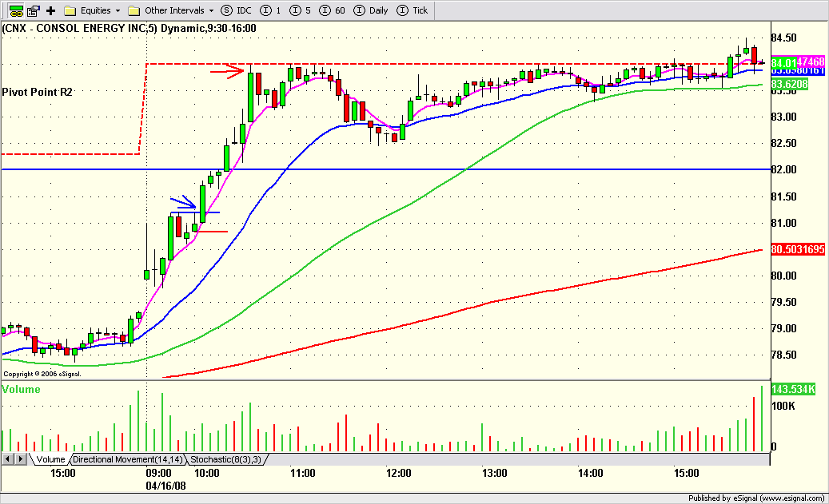Image resolution: width=829 pixels, height=504 pixels.
Task: Switch to the 60 minute interval
Action: 333,10
